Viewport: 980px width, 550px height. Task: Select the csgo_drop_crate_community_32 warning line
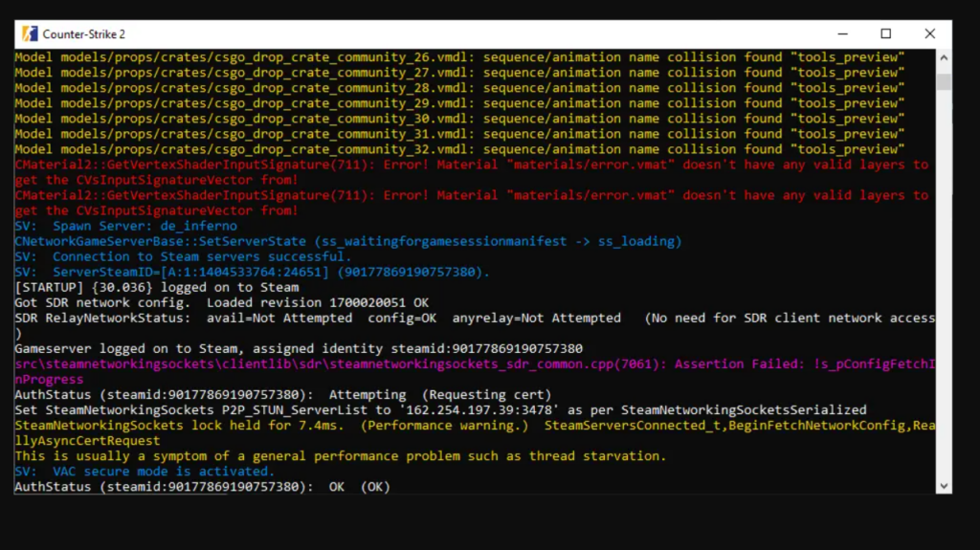[x=459, y=149]
